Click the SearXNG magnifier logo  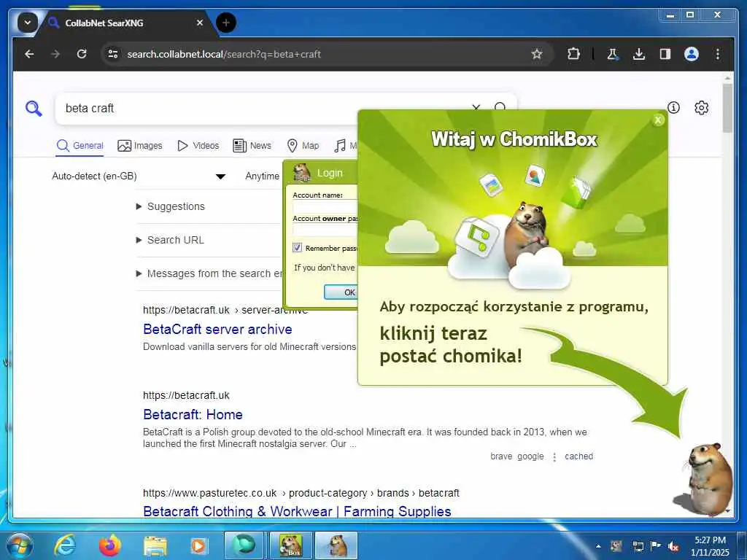[x=34, y=109]
